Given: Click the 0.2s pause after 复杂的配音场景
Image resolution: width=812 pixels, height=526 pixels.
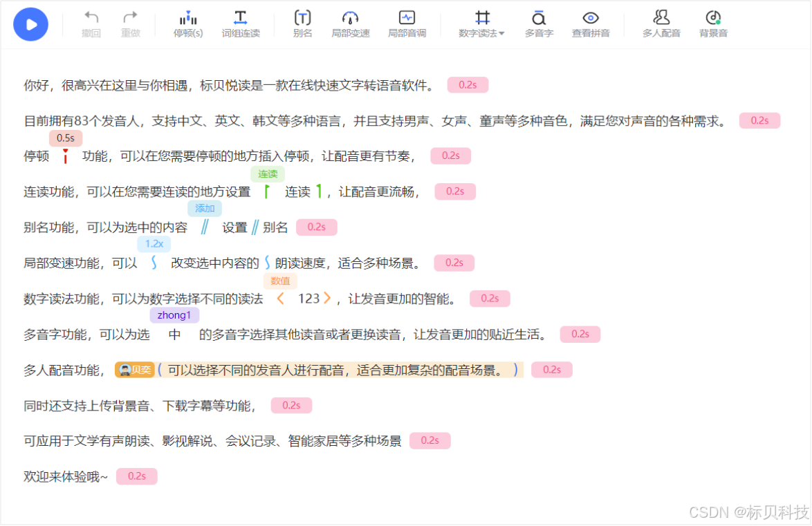Looking at the screenshot, I should [x=552, y=370].
